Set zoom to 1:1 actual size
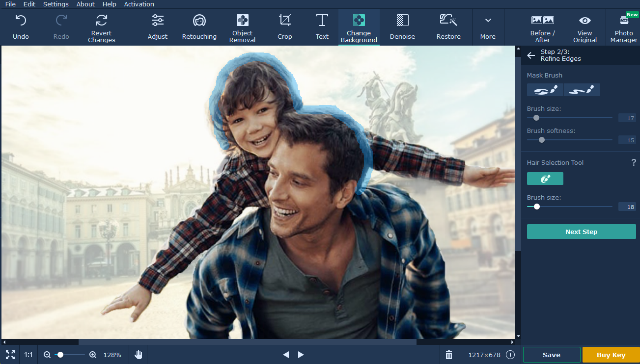Viewport: 640px width, 364px height. pos(29,355)
